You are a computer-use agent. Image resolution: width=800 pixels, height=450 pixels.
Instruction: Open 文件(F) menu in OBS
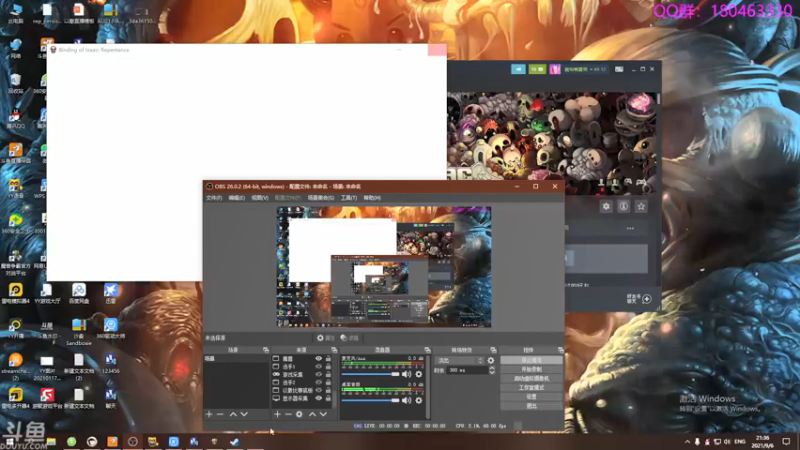tap(214, 198)
